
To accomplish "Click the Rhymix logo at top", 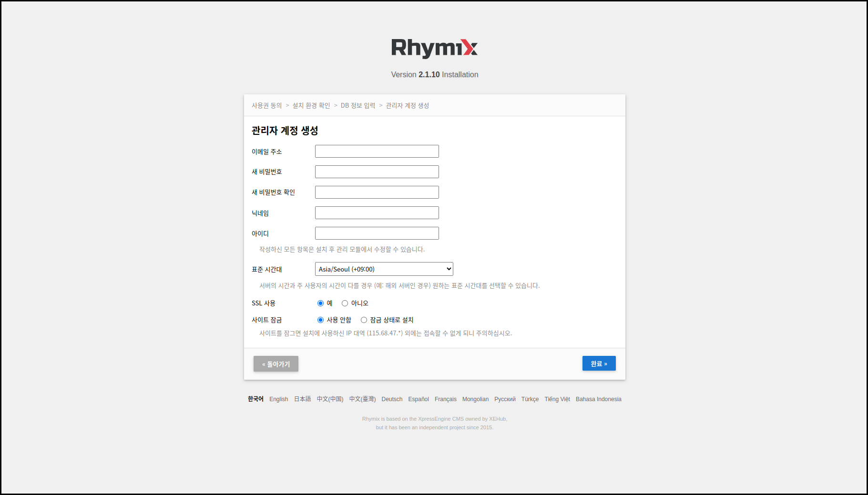I will click(434, 48).
